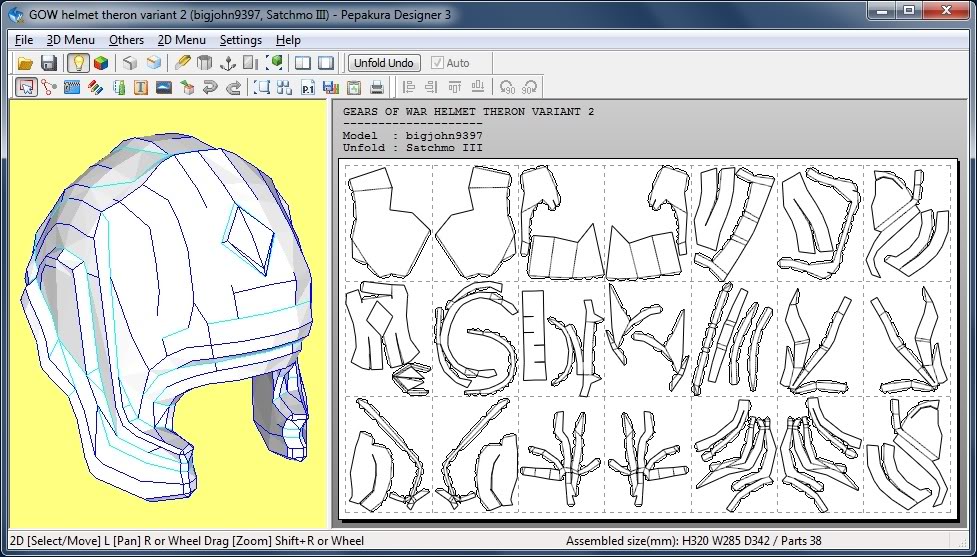Open a file with the folder icon
Viewport: 977px width, 557px height.
coord(25,63)
